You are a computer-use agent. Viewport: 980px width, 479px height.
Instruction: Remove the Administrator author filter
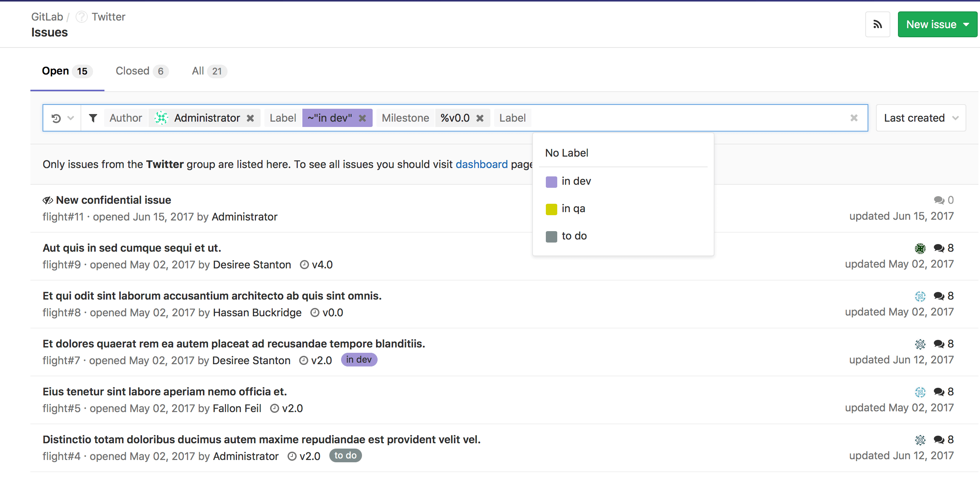pyautogui.click(x=251, y=118)
